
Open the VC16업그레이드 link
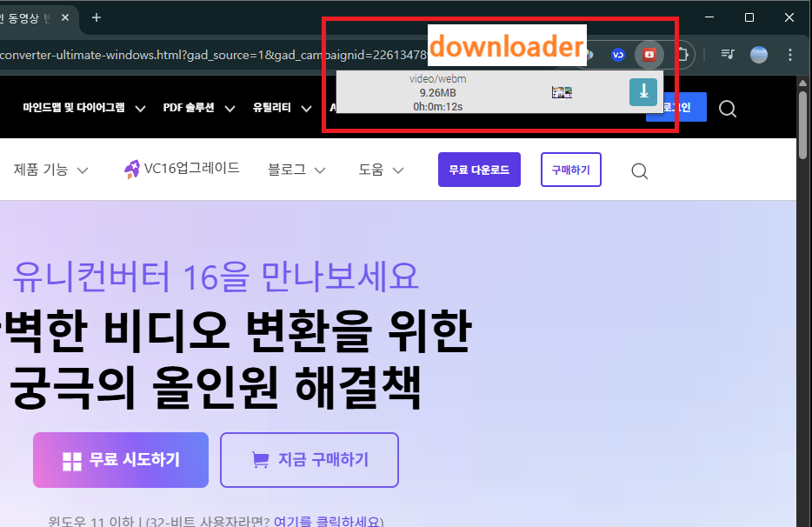pyautogui.click(x=191, y=168)
